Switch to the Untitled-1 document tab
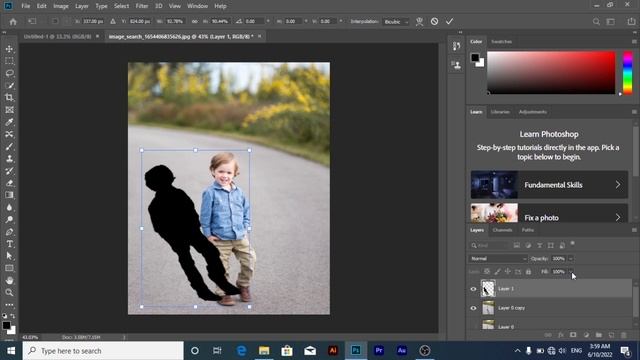Image resolution: width=640 pixels, height=360 pixels. (x=57, y=36)
